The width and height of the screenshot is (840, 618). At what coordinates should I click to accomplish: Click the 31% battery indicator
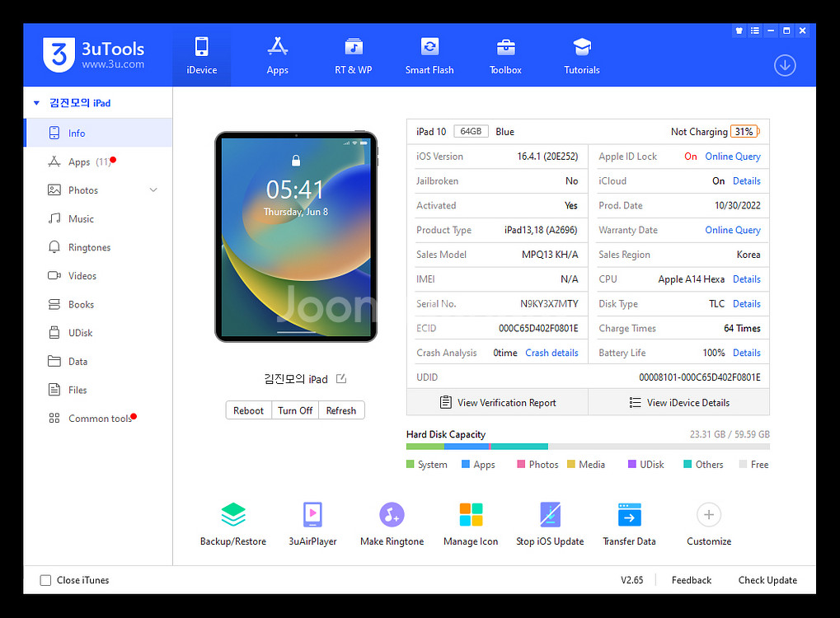tap(744, 131)
